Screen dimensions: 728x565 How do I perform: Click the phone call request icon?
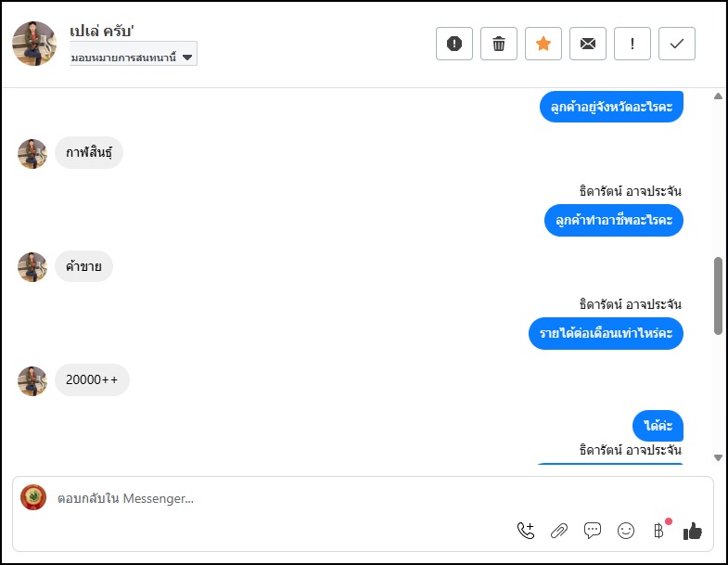click(526, 531)
